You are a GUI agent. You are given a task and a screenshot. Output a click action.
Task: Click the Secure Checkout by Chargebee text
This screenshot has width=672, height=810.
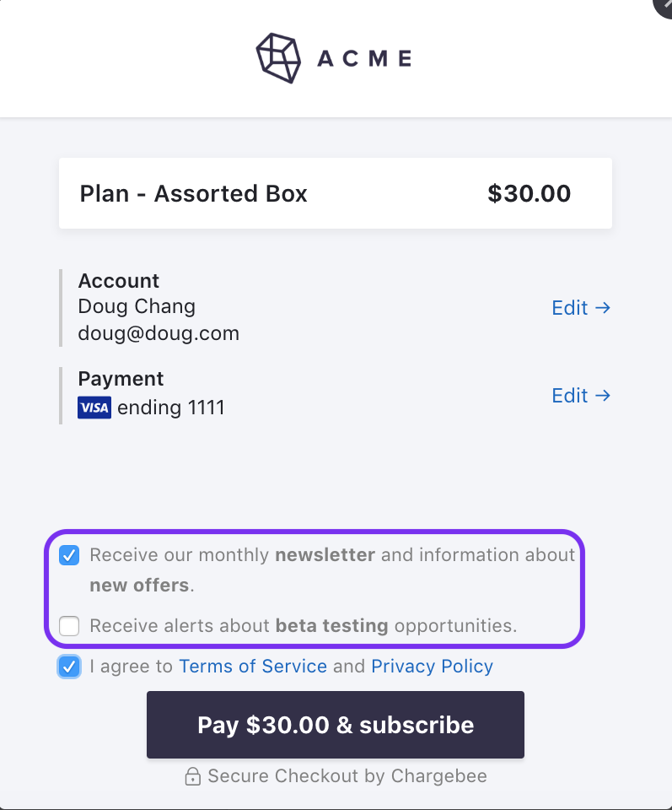click(x=347, y=776)
